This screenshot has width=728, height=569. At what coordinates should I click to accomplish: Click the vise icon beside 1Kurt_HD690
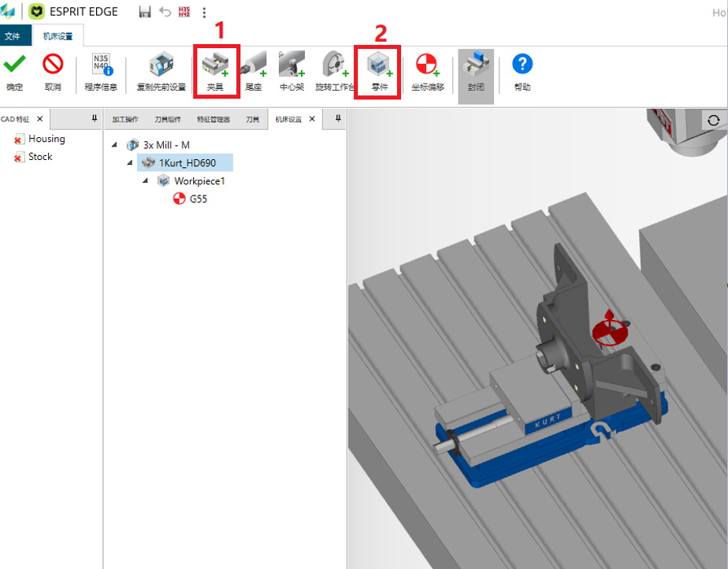148,162
